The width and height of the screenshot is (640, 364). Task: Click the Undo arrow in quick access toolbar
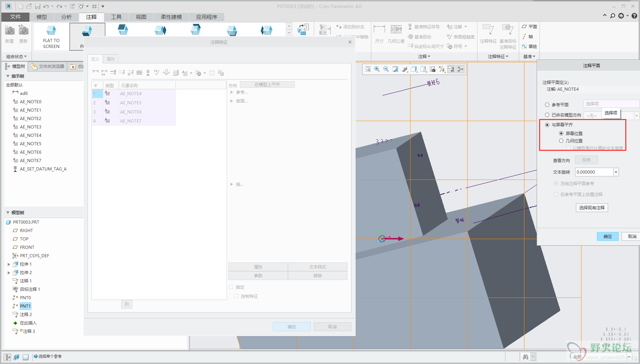click(x=46, y=6)
